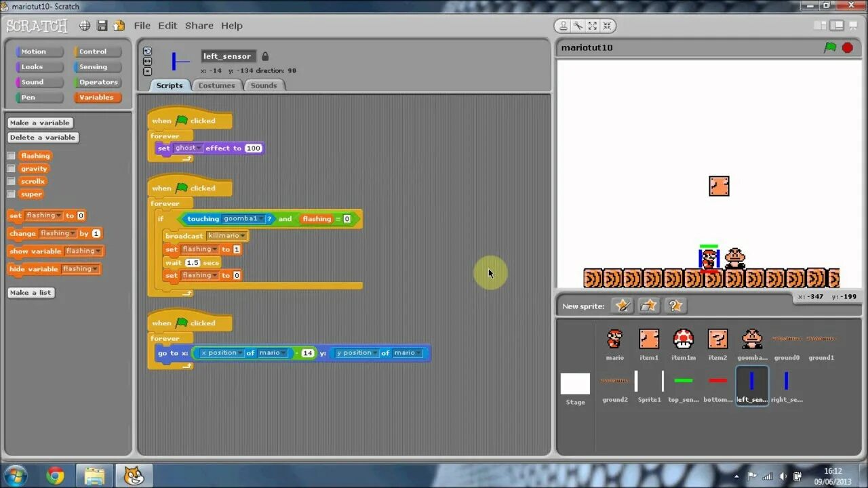This screenshot has width=868, height=488.
Task: Open variable dropdown in set flashing palette block
Action: [x=58, y=216]
